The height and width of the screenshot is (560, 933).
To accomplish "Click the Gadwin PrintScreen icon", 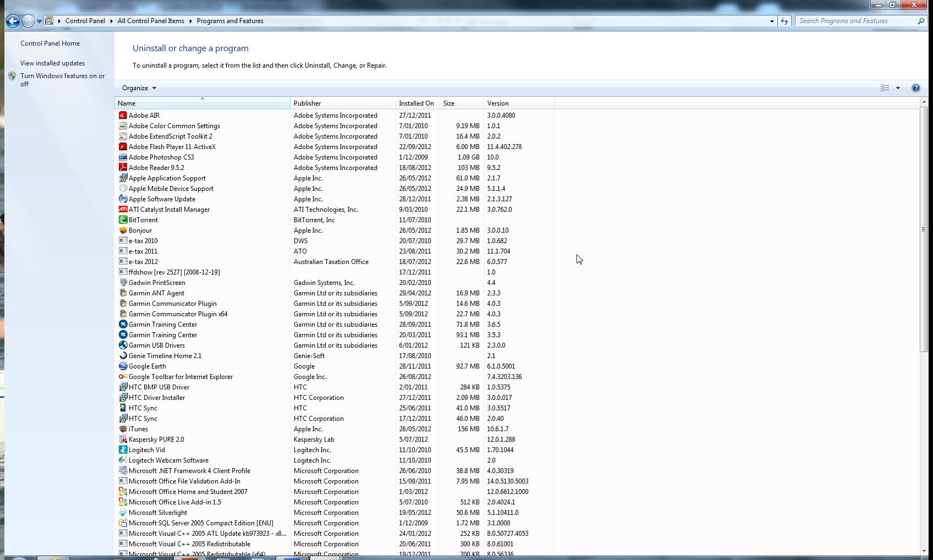I will click(x=123, y=283).
